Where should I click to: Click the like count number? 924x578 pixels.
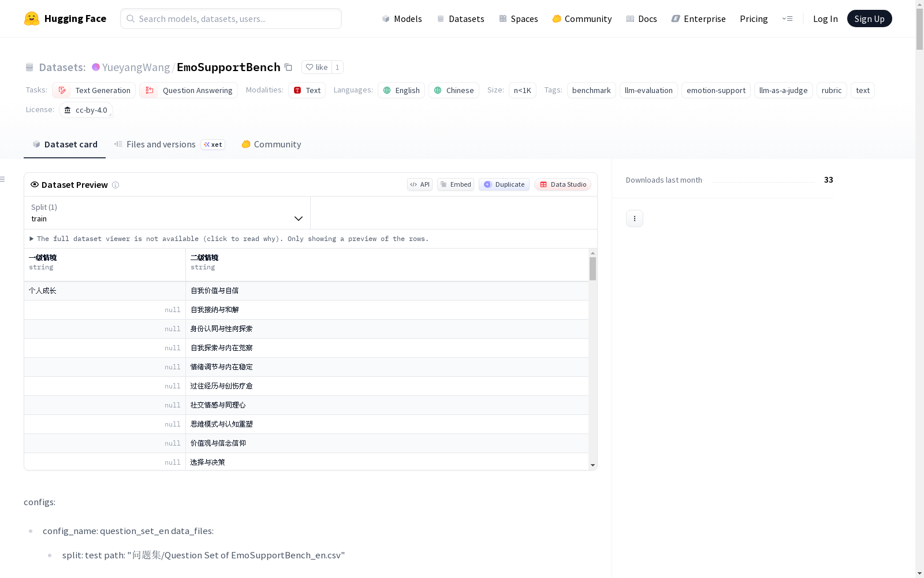(337, 67)
